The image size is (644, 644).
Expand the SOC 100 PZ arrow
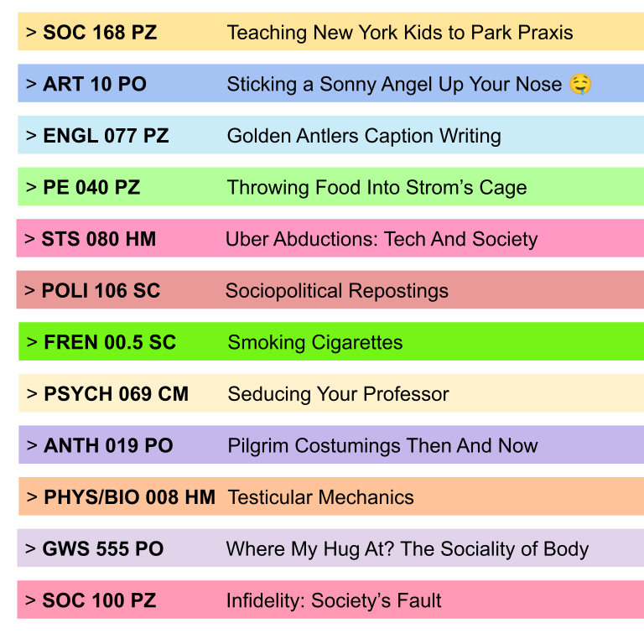30,601
